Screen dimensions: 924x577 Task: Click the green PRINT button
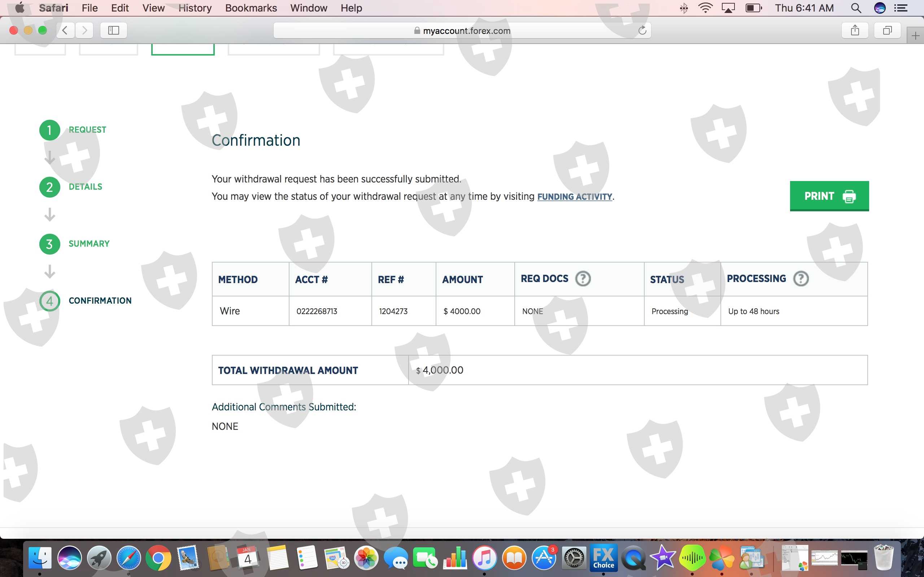click(x=829, y=196)
